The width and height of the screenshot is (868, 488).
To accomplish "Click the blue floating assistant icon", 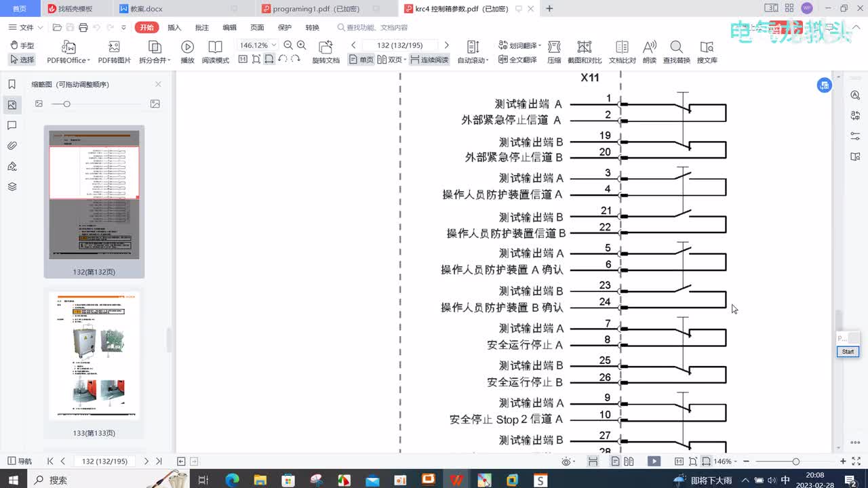I will (x=824, y=85).
